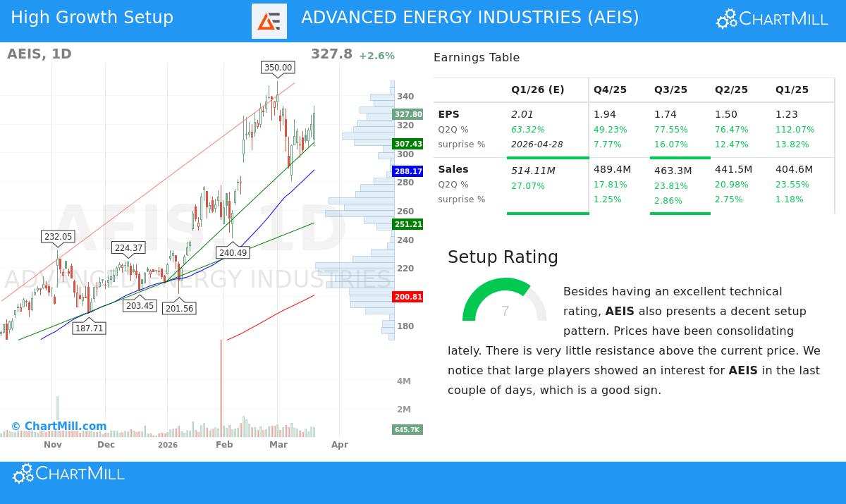Select the 200.81 red price label
Screen dimensions: 846x504
click(407, 297)
